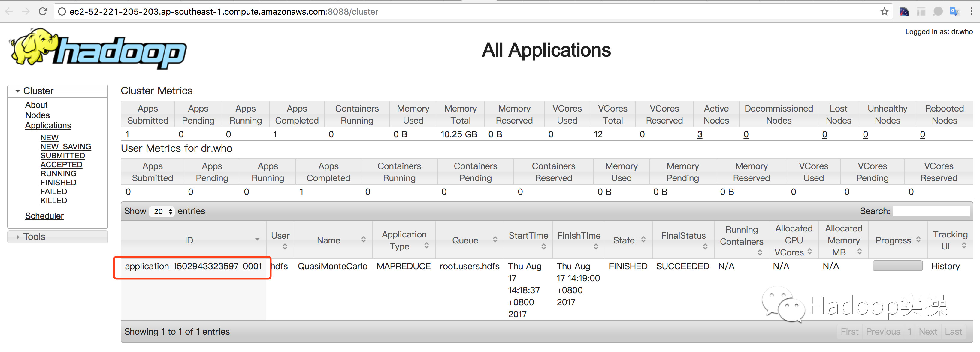980x352 pixels.
Task: Click Decommissioned Nodes count link
Action: pos(746,134)
